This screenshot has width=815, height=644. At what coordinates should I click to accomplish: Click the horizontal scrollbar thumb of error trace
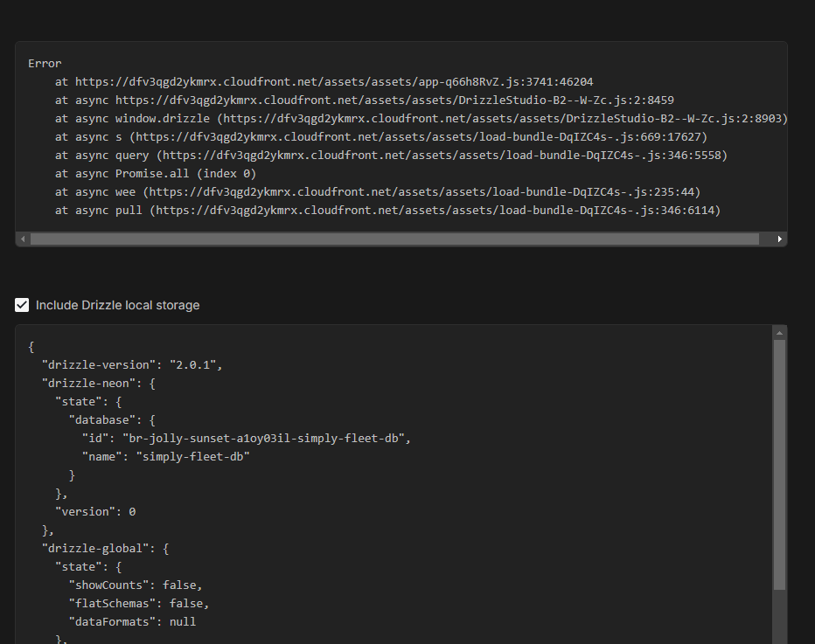(394, 239)
